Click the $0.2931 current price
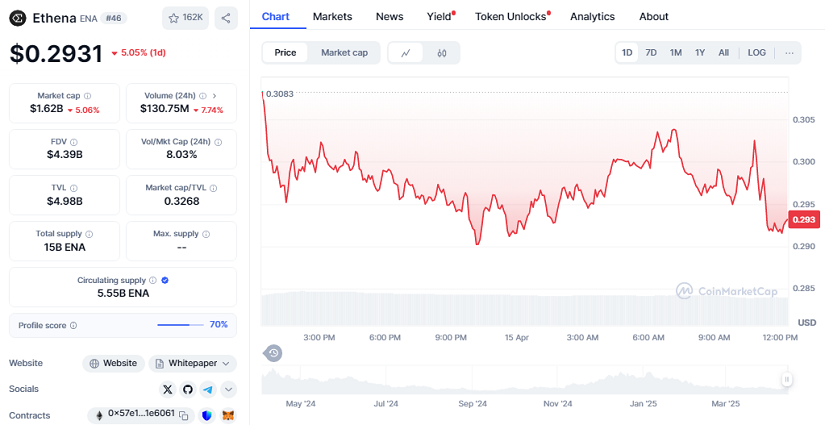Image resolution: width=825 pixels, height=425 pixels. click(56, 54)
